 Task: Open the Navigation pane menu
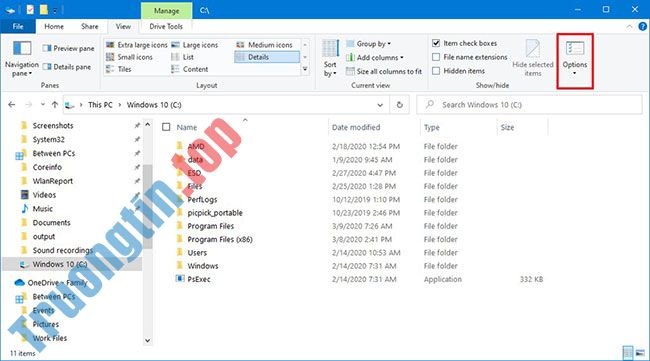click(22, 58)
